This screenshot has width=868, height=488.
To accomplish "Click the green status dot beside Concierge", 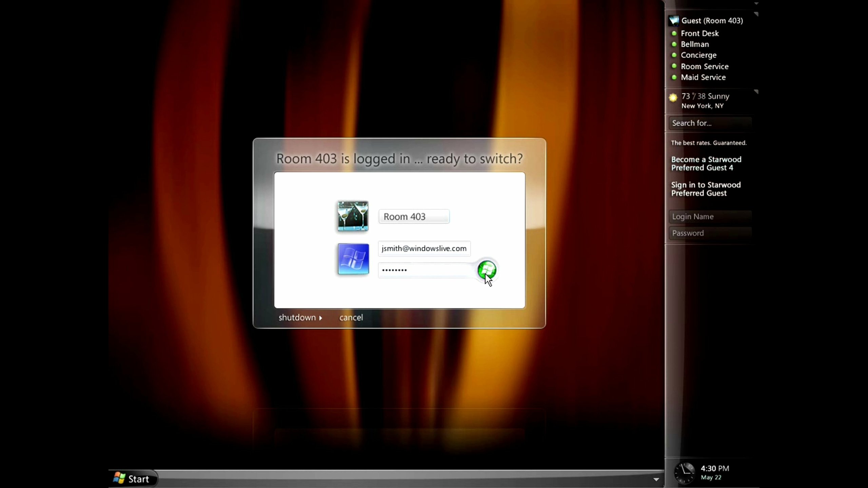I will pyautogui.click(x=674, y=55).
